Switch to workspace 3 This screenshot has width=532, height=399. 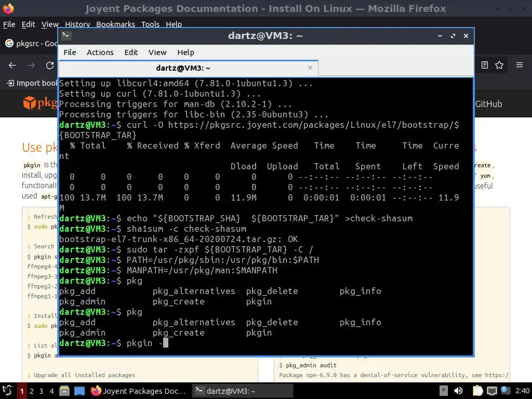pyautogui.click(x=42, y=391)
